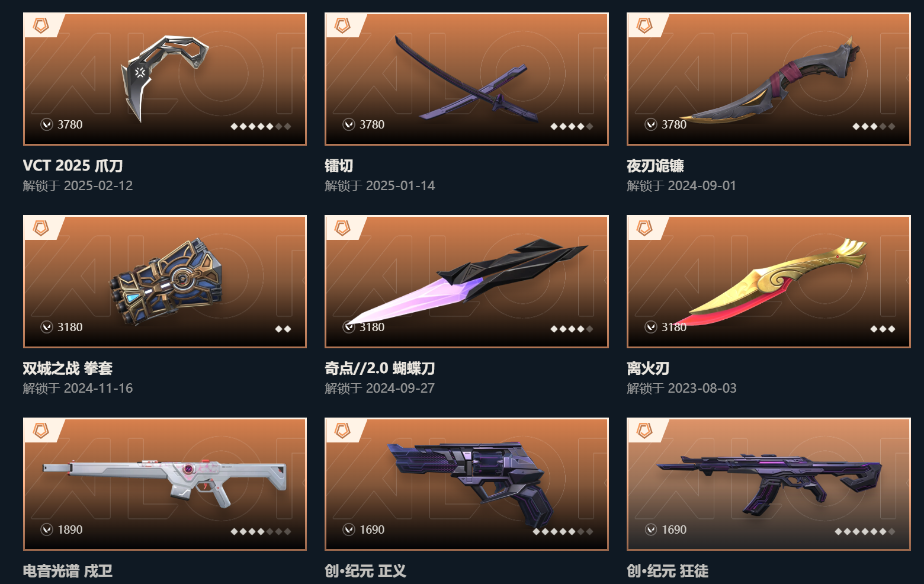Select the 双城之战 拳套 gauntlet image
This screenshot has width=924, height=584.
pos(166,282)
